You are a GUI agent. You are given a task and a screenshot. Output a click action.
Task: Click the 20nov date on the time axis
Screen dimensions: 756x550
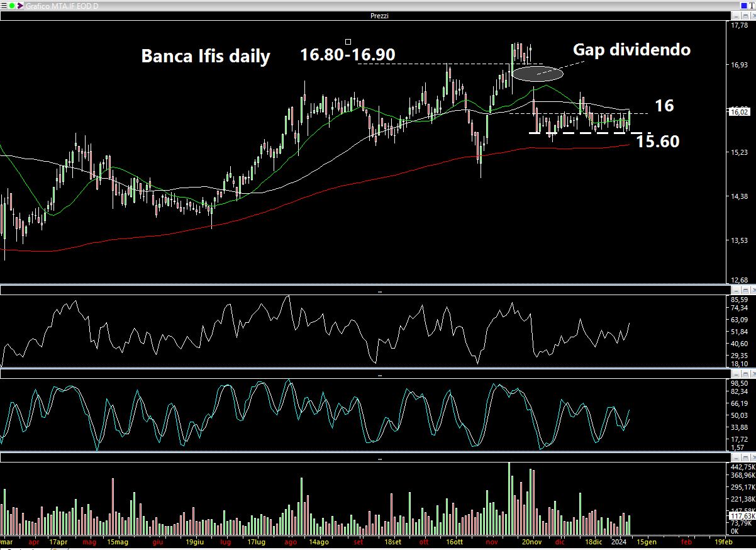pyautogui.click(x=532, y=541)
